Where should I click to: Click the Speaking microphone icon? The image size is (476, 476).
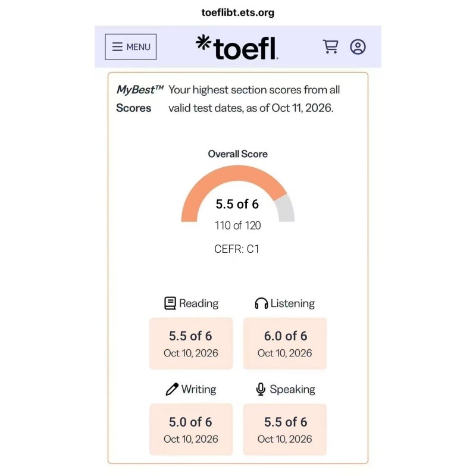261,389
